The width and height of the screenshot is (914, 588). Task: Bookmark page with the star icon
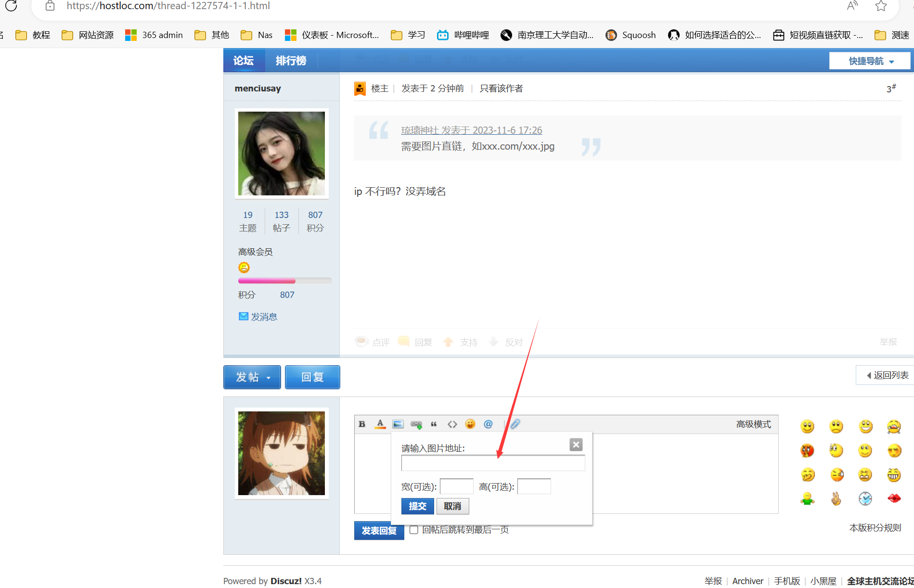881,6
